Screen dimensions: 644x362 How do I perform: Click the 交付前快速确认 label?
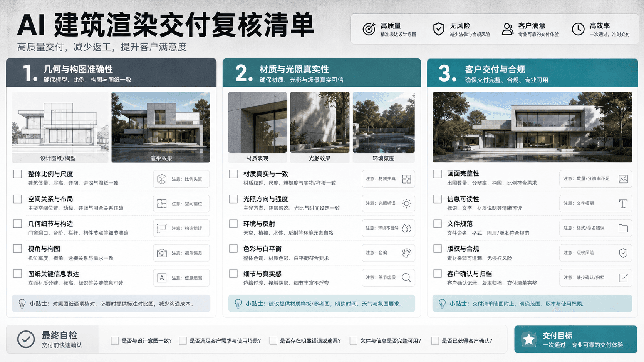click(62, 345)
